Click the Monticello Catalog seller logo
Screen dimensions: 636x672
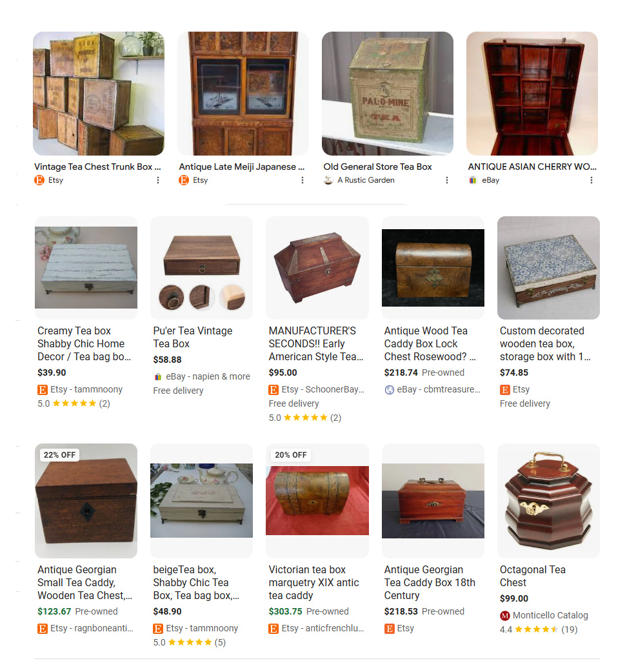point(505,616)
